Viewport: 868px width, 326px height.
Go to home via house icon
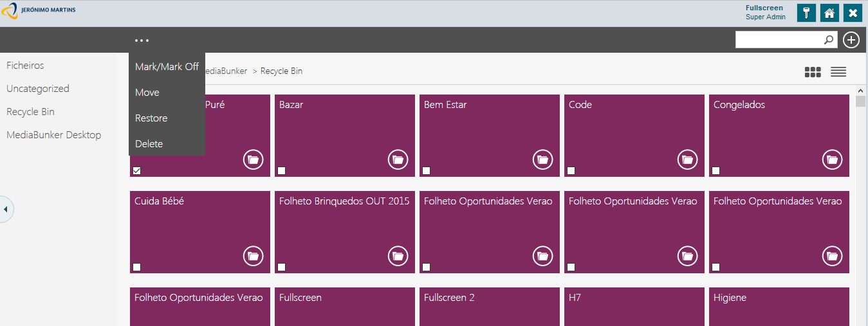point(829,13)
